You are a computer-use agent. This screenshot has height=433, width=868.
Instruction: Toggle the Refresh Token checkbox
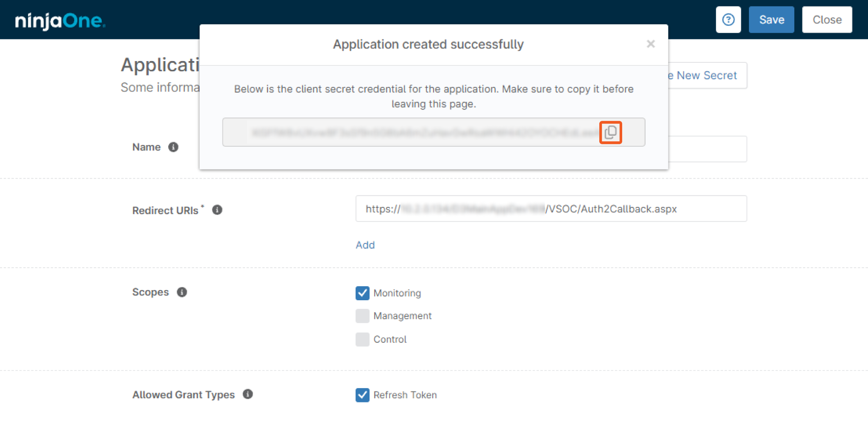pos(362,395)
